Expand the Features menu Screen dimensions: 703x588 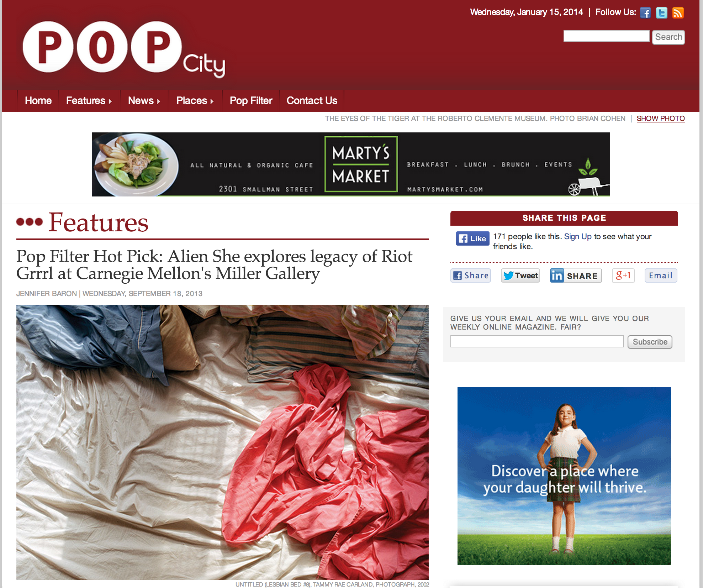89,101
